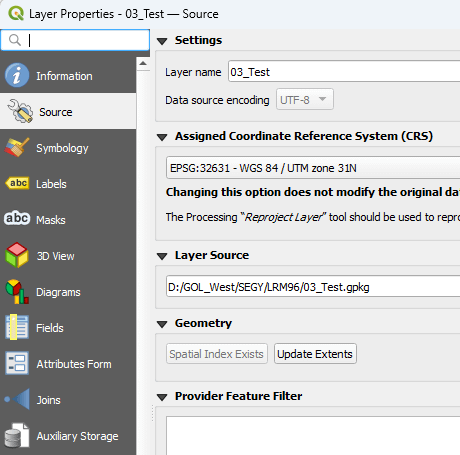Image resolution: width=460 pixels, height=455 pixels.
Task: Collapse the Settings section
Action: [162, 41]
